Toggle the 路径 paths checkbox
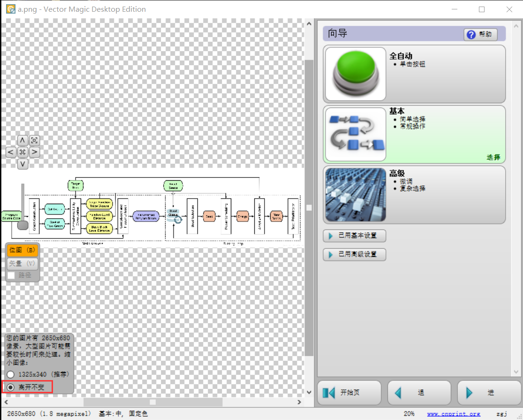523x420 pixels. click(11, 275)
